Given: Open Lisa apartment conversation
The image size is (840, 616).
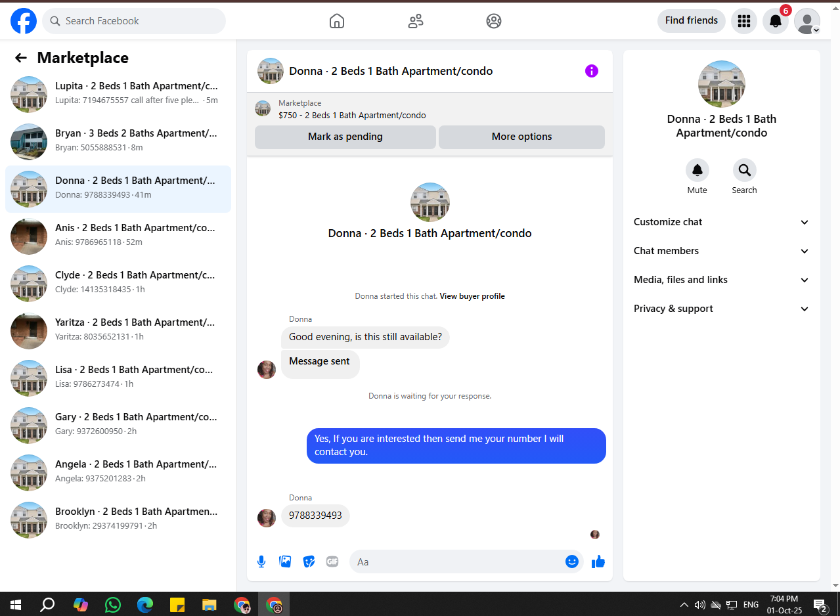Looking at the screenshot, I should coord(118,378).
